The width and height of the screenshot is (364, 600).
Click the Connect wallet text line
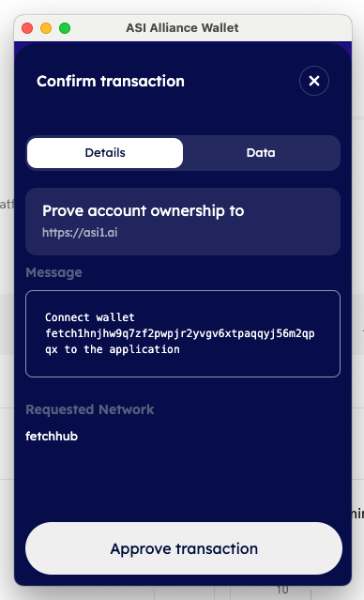pyautogui.click(x=90, y=317)
